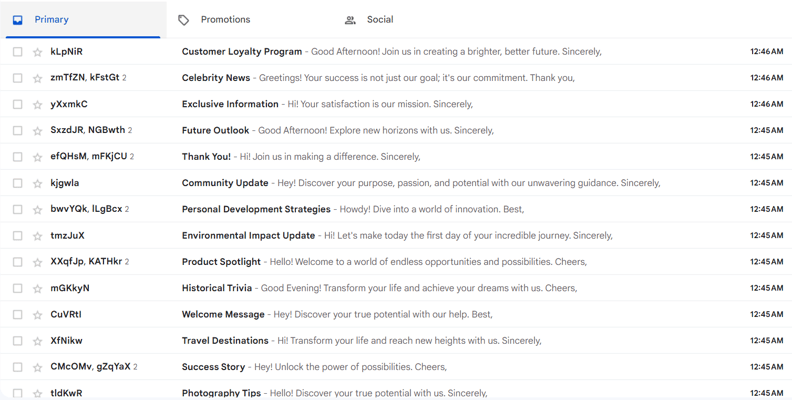Image resolution: width=792 pixels, height=400 pixels.
Task: Open the Social tab
Action: click(x=379, y=20)
